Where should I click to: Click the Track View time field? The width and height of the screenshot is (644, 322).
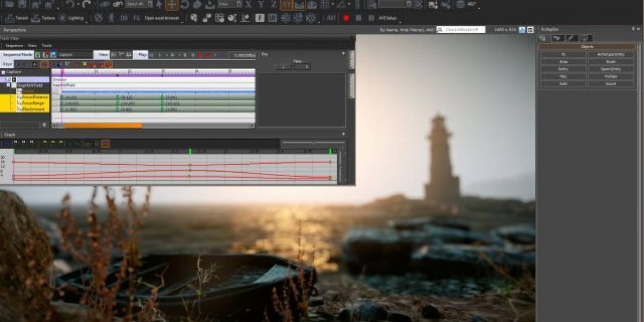click(242, 55)
